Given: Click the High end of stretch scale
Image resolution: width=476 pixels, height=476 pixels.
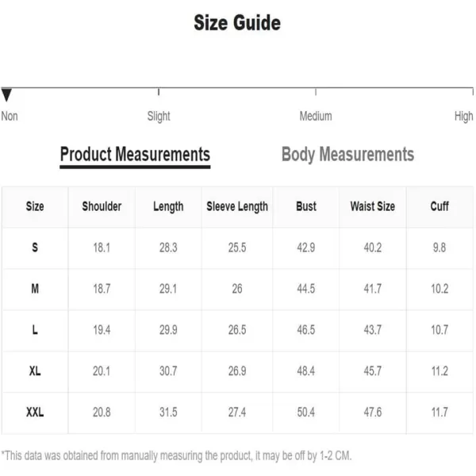Looking at the screenshot, I should coord(463,117).
